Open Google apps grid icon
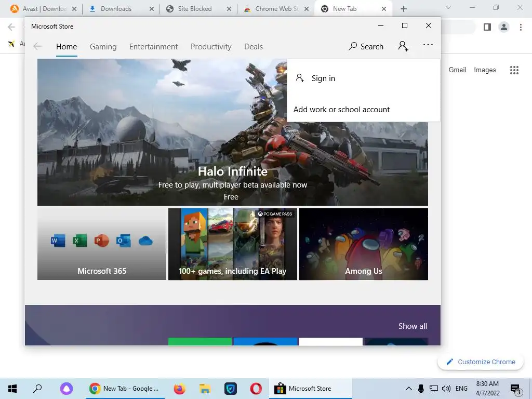 514,70
